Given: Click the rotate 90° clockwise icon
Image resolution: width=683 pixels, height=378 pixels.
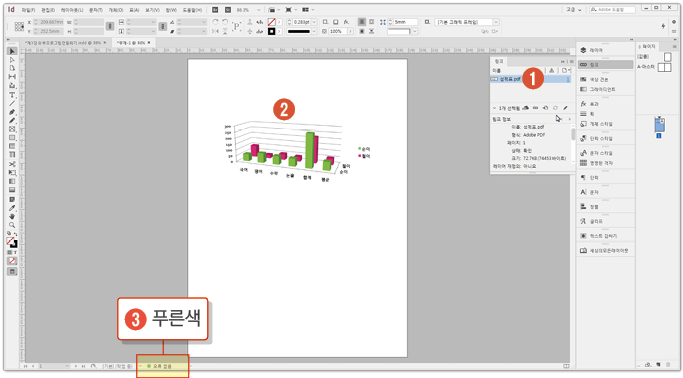Looking at the screenshot, I should click(215, 22).
